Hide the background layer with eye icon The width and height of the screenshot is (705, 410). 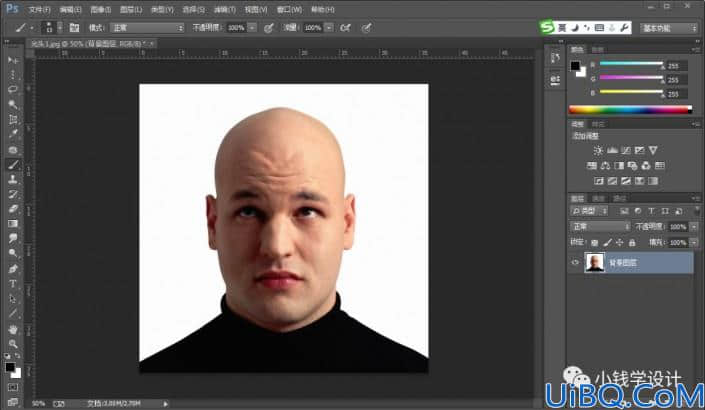pyautogui.click(x=575, y=263)
